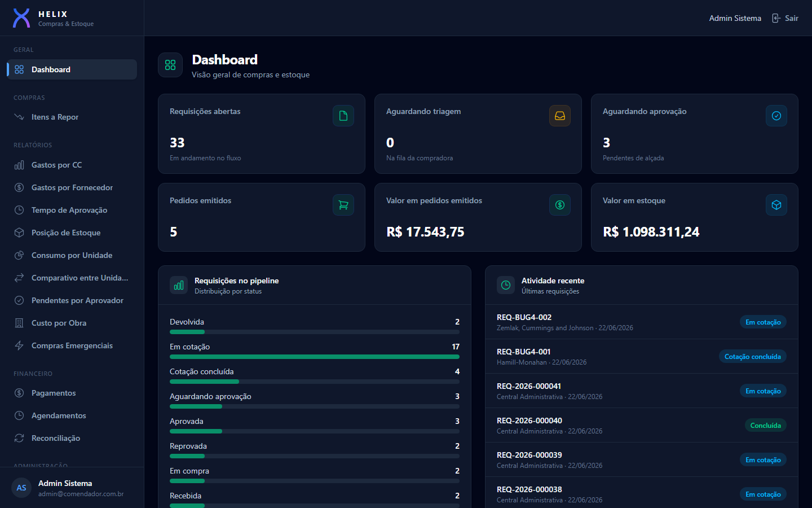
Task: Click the Em cotação progress bar
Action: point(315,357)
